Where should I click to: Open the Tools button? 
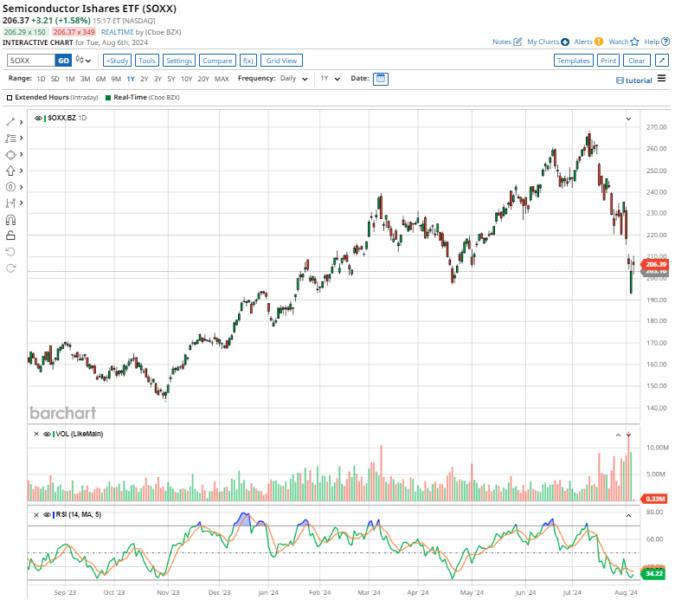(x=147, y=60)
